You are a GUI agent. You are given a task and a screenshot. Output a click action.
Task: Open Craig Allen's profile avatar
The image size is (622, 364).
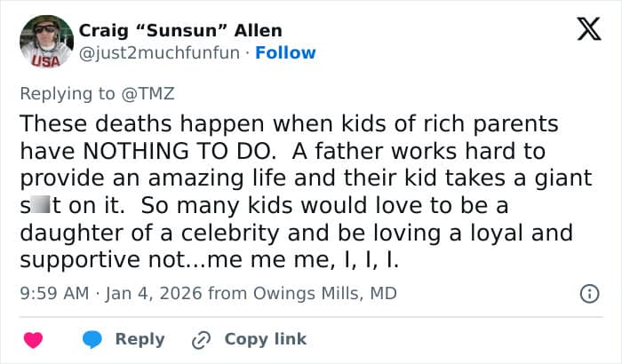click(46, 42)
